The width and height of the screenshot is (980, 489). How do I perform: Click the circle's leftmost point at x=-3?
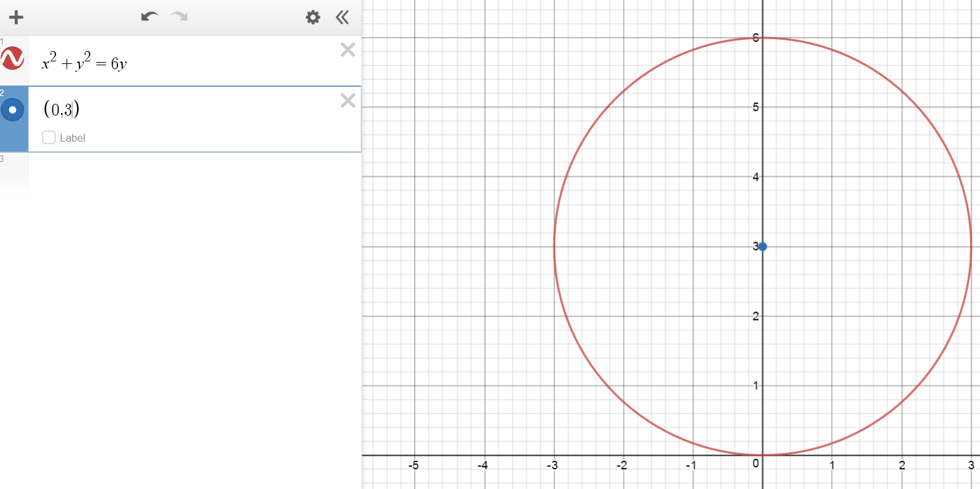[x=554, y=247]
